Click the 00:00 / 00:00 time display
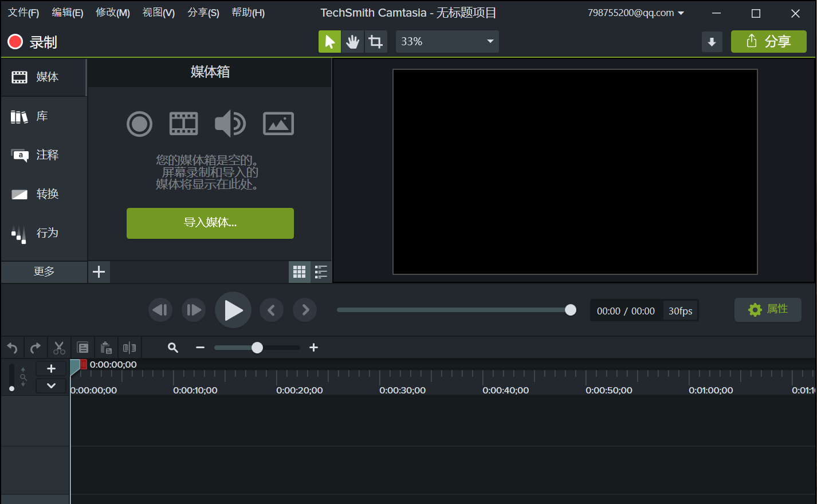The width and height of the screenshot is (817, 504). click(626, 311)
